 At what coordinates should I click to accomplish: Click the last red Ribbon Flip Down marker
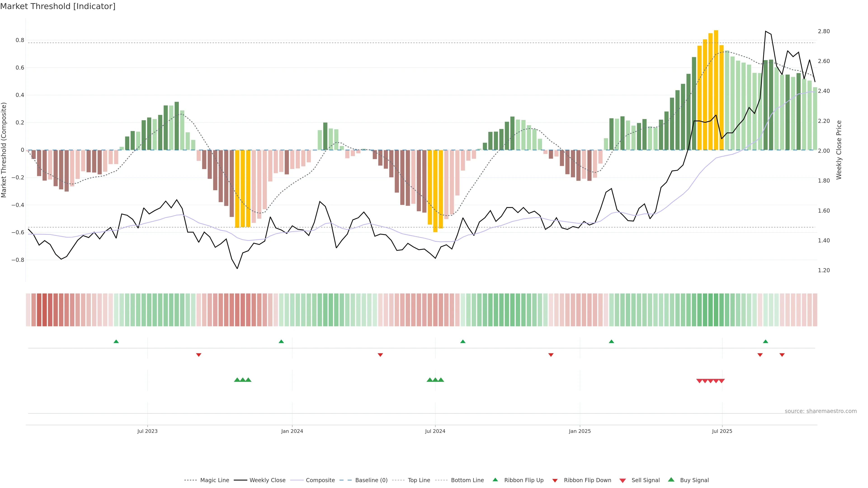click(782, 355)
